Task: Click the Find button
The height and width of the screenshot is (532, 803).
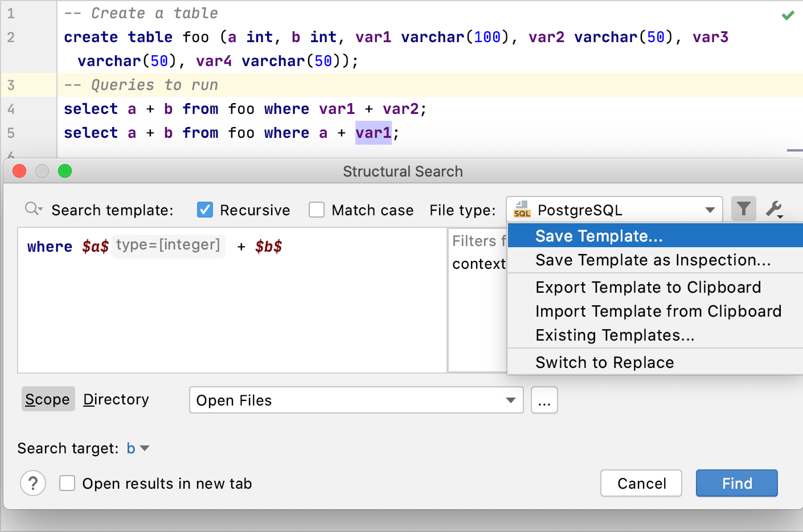Action: 736,483
